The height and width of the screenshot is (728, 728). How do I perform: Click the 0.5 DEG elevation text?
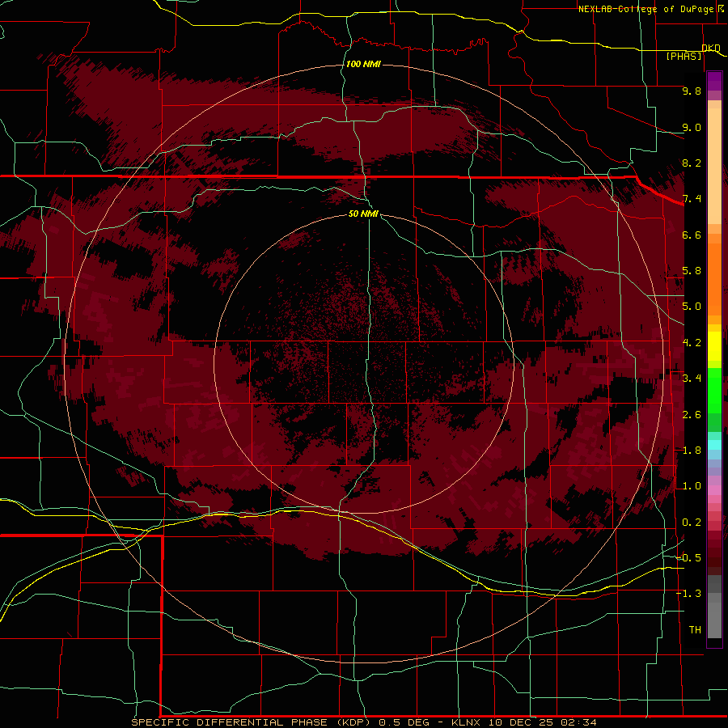(403, 722)
